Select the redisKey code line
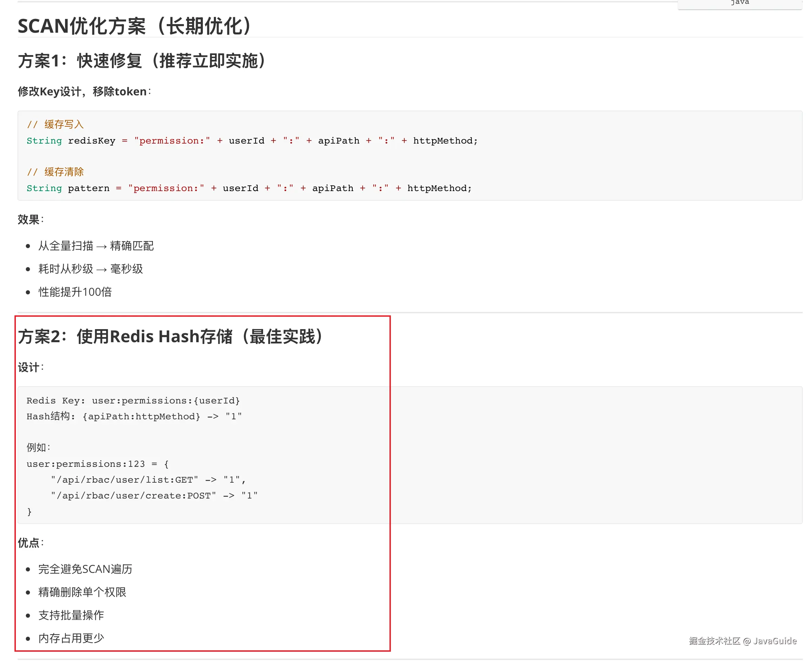This screenshot has height=661, width=812. tap(251, 140)
